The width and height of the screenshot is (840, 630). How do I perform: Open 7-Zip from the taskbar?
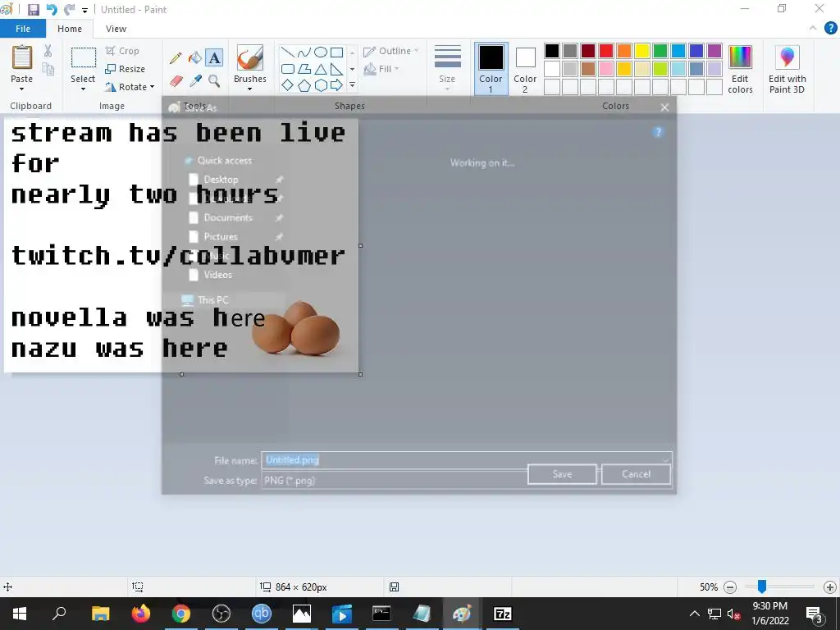pyautogui.click(x=503, y=614)
